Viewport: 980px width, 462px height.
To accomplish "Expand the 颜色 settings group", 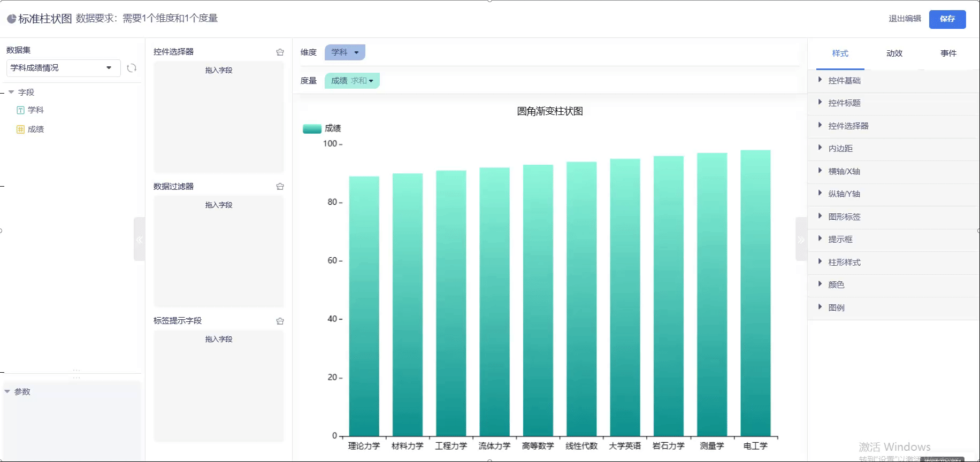I will tap(893, 285).
